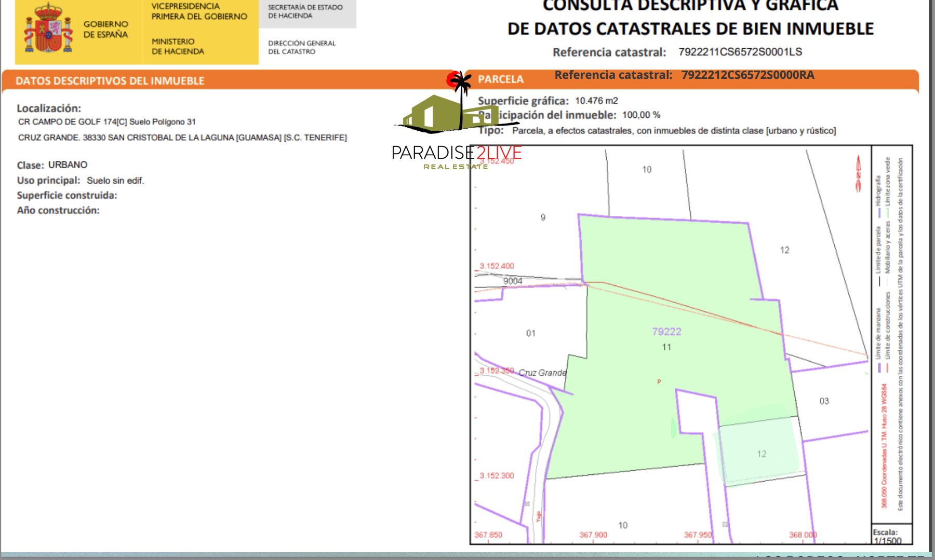Select the '10.476 m2' area value
Image resolution: width=935 pixels, height=560 pixels.
596,101
